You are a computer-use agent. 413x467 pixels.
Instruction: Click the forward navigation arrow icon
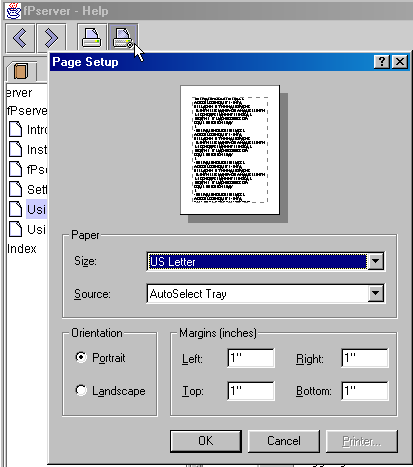tap(51, 38)
